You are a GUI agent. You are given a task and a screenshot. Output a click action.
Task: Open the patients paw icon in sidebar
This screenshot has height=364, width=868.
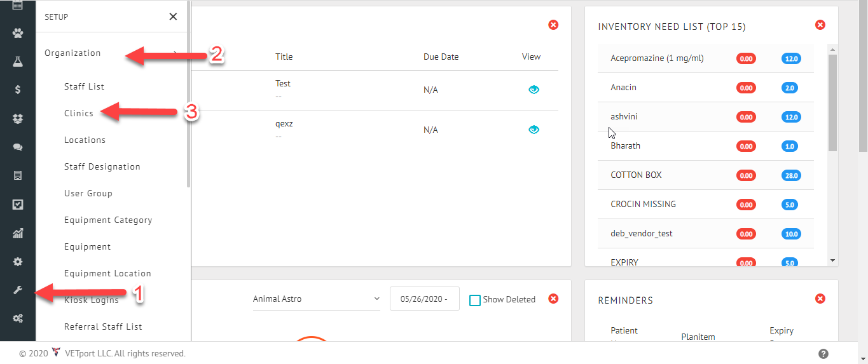click(x=18, y=33)
